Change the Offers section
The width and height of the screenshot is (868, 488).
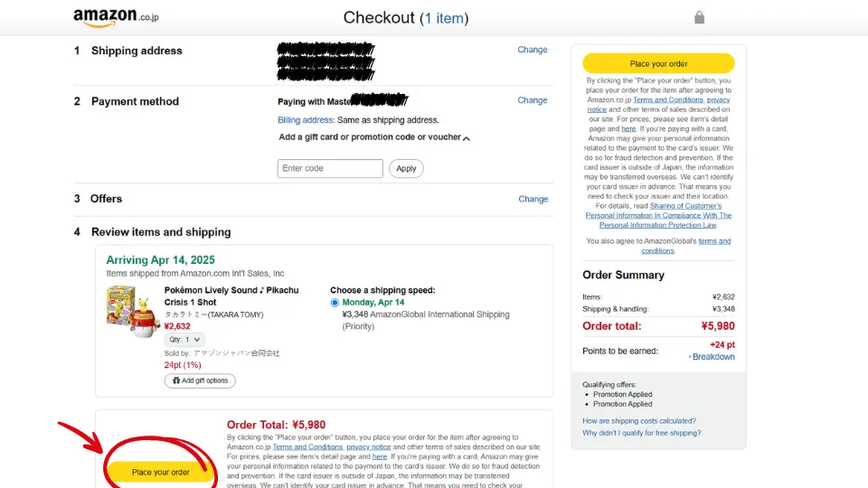(533, 199)
